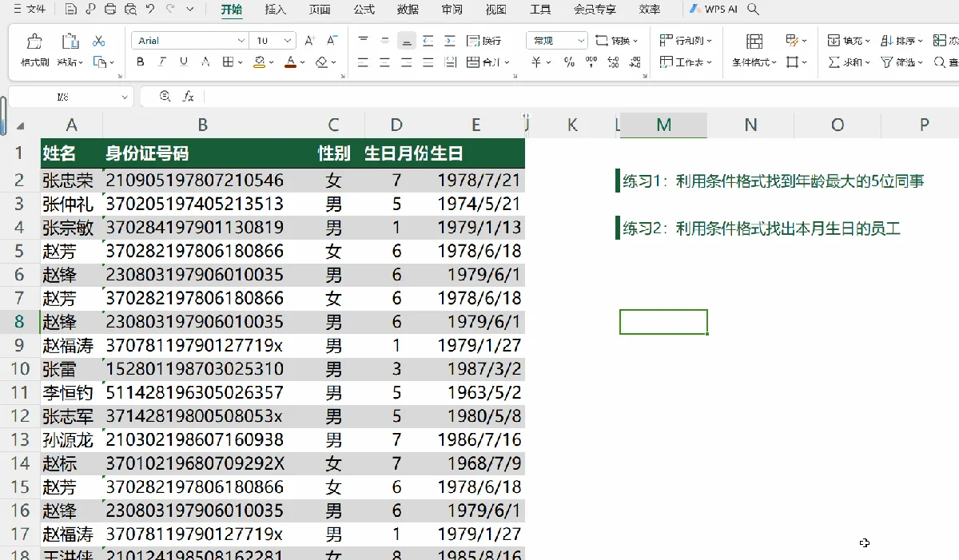This screenshot has height=560, width=959.
Task: Toggle Italic formatting
Action: coord(162,62)
